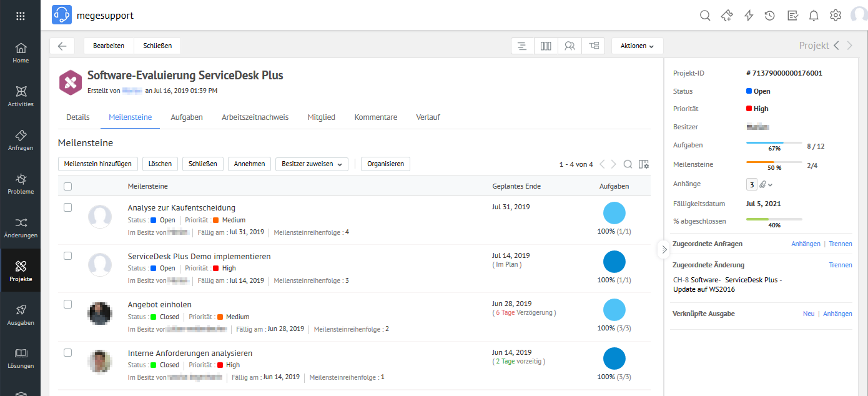Click the Meilensteine 50% progress bar
The image size is (868, 396).
coord(774,162)
